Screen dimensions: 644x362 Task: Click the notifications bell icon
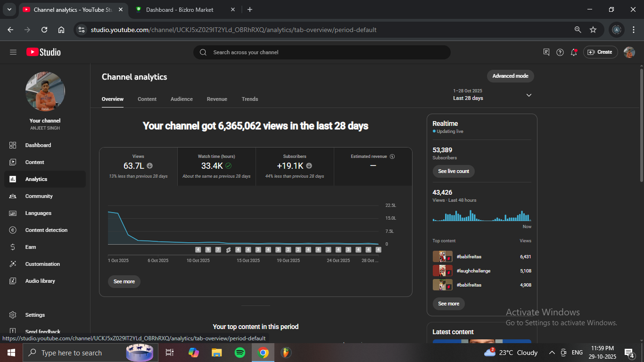574,52
